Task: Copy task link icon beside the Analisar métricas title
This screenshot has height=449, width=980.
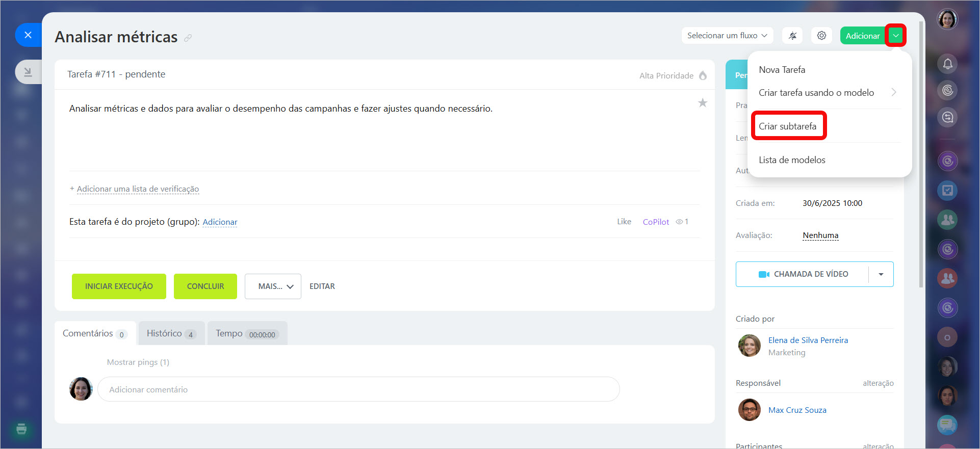Action: [188, 38]
